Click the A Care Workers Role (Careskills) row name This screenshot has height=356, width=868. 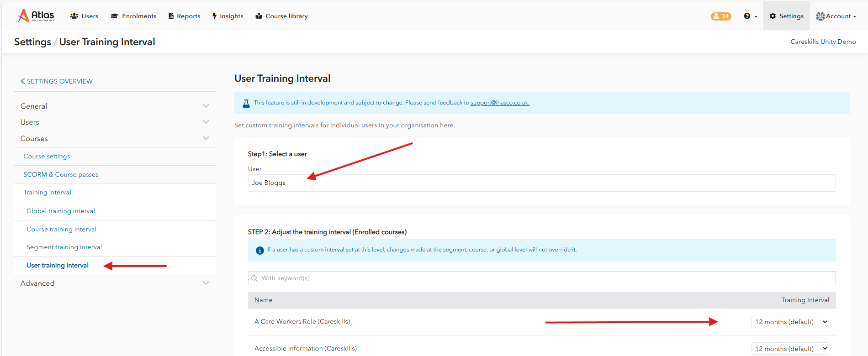[302, 321]
